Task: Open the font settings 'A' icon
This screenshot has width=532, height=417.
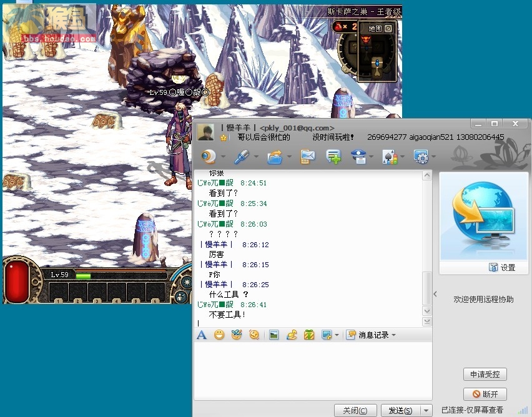Action: click(x=202, y=335)
